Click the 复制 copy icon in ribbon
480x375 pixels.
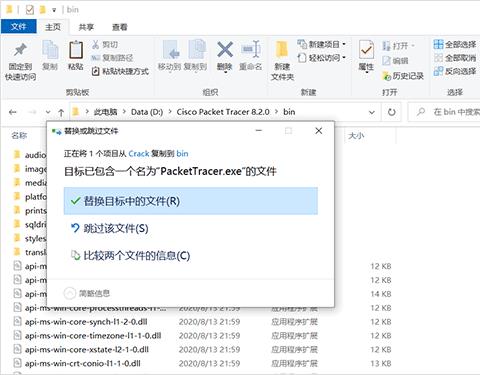click(50, 50)
